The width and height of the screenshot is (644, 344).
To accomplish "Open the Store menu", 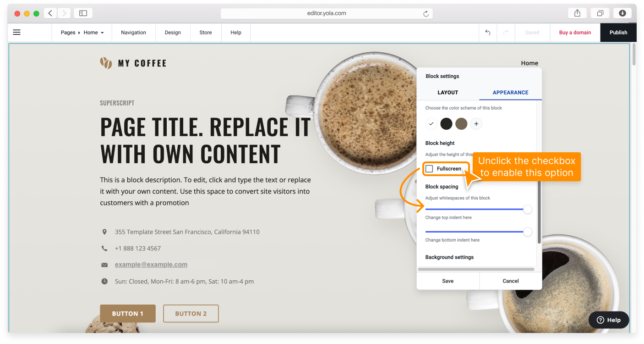I will click(206, 33).
